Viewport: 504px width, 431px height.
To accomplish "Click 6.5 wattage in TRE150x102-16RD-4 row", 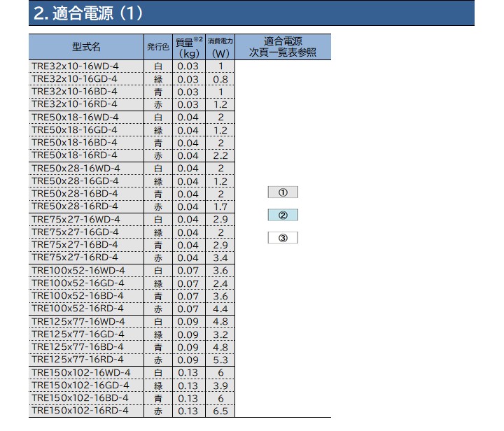I will click(220, 411).
